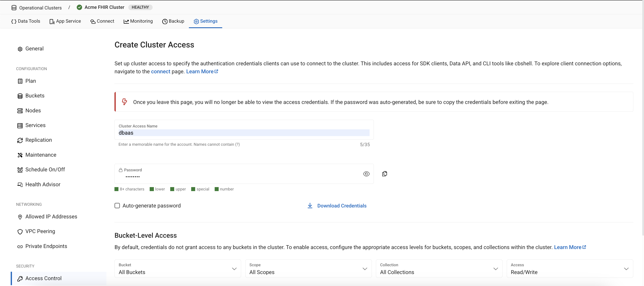644x286 pixels.
Task: Click the copy password icon
Action: [x=384, y=174]
